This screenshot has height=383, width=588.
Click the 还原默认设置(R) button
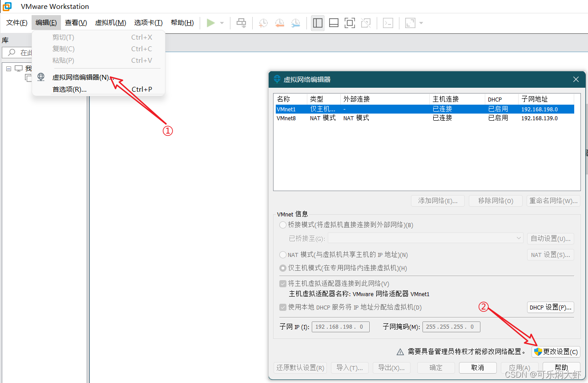click(x=300, y=368)
